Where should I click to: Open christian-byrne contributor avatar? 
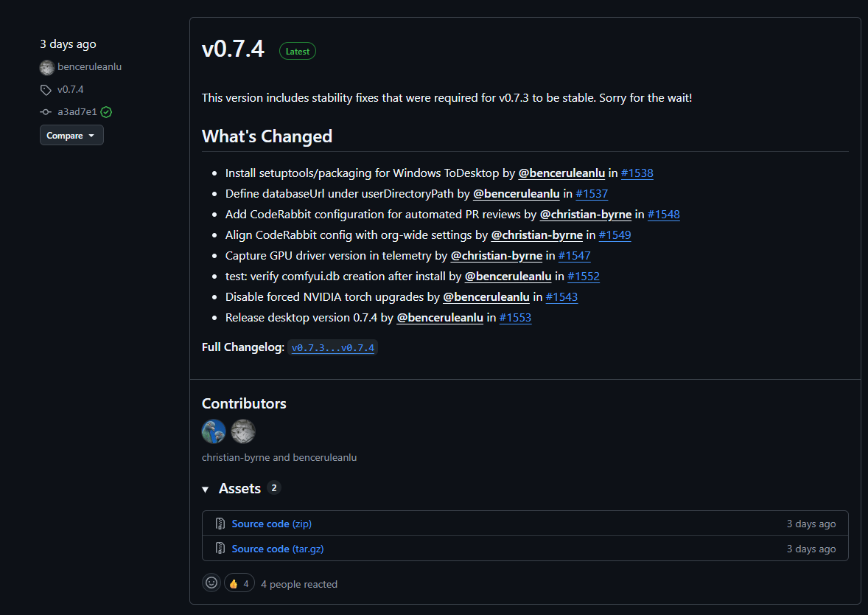point(214,431)
